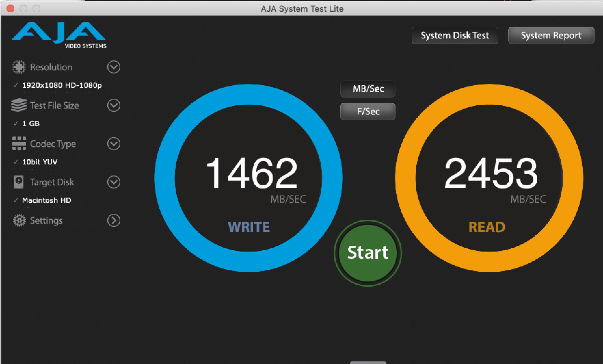Select the 1 GB file size value
This screenshot has height=364, width=603.
31,123
